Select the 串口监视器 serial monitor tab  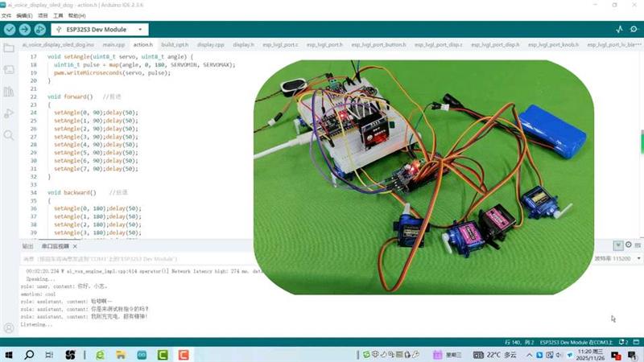pyautogui.click(x=55, y=246)
